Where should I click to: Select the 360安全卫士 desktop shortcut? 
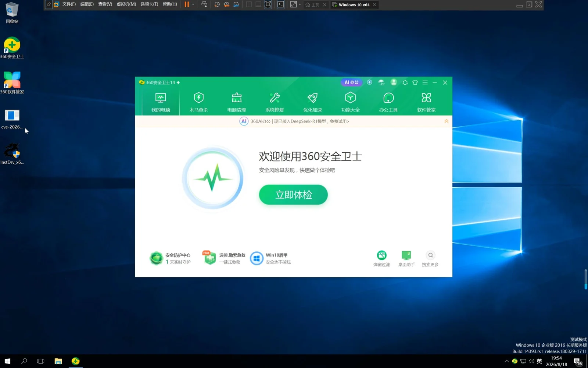12,48
